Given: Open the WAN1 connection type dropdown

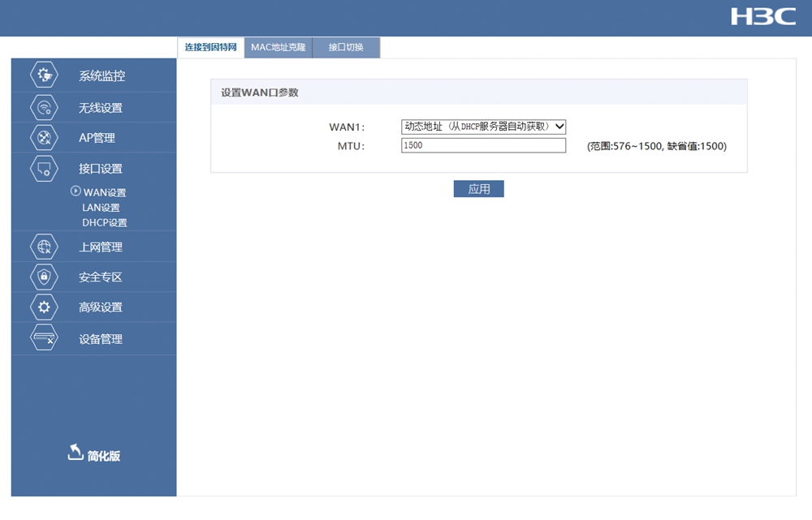Looking at the screenshot, I should [483, 127].
